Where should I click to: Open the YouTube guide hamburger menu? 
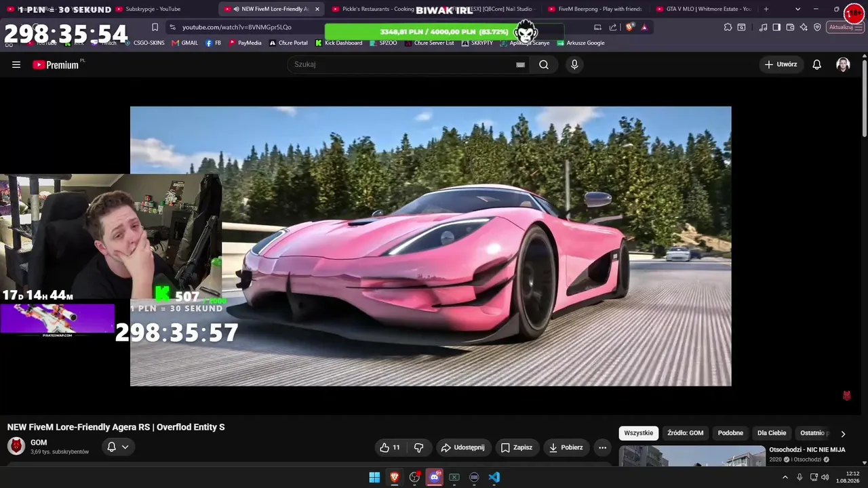[x=16, y=64]
